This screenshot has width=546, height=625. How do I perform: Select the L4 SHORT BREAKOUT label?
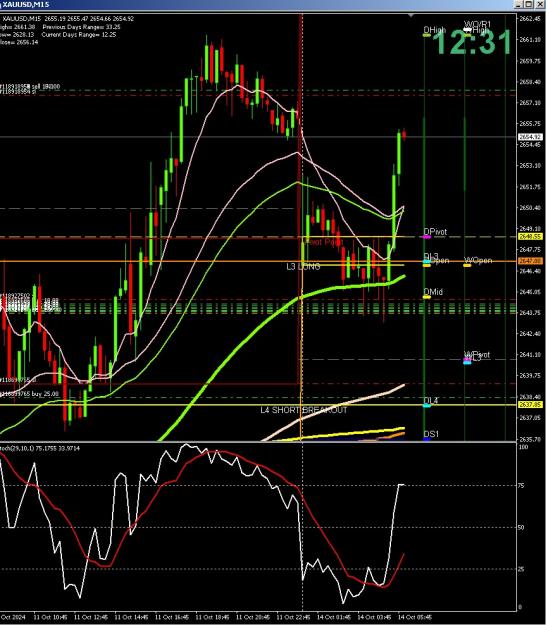(x=304, y=410)
